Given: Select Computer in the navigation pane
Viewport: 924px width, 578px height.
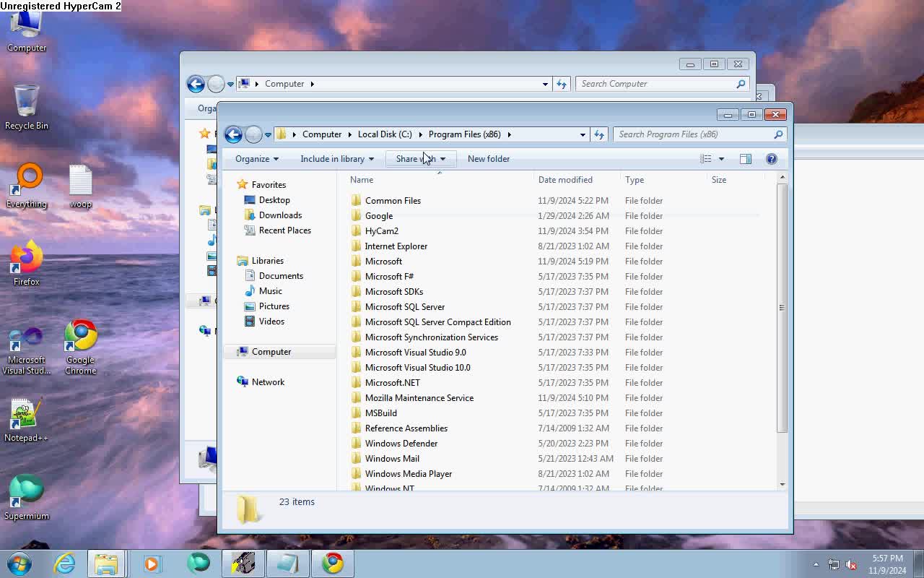Looking at the screenshot, I should pyautogui.click(x=271, y=352).
